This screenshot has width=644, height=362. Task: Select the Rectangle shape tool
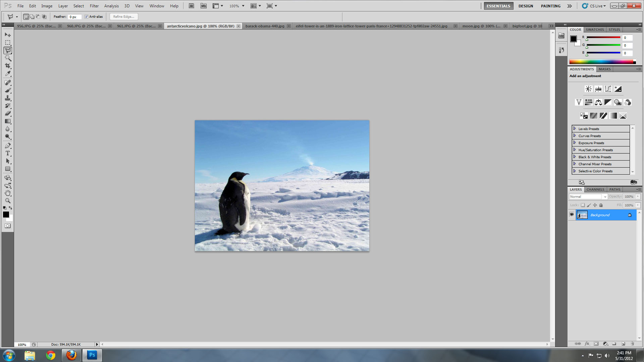click(x=8, y=169)
